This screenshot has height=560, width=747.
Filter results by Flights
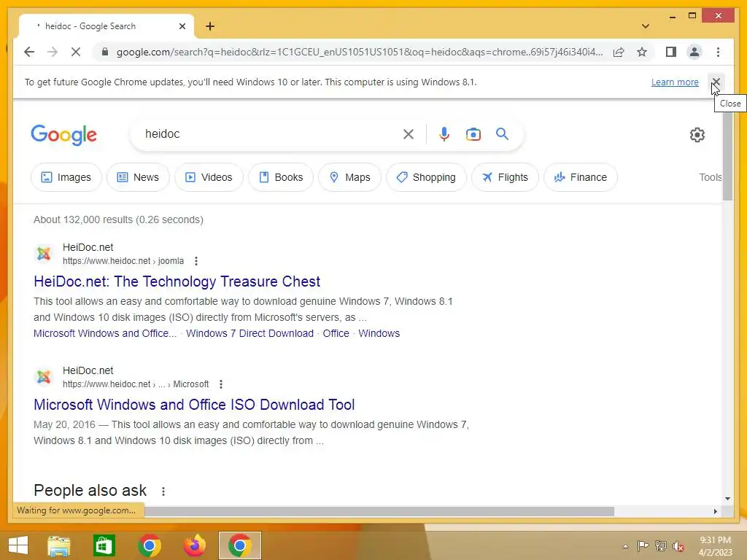point(505,177)
